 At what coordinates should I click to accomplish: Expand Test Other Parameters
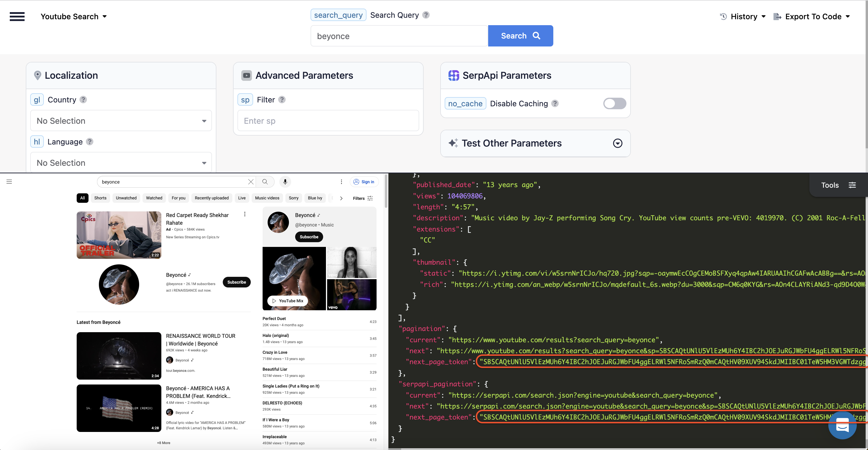618,143
